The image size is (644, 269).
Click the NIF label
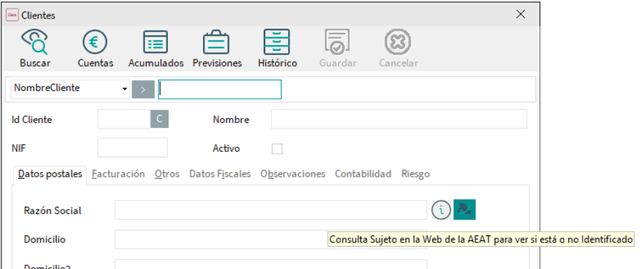[x=19, y=149]
